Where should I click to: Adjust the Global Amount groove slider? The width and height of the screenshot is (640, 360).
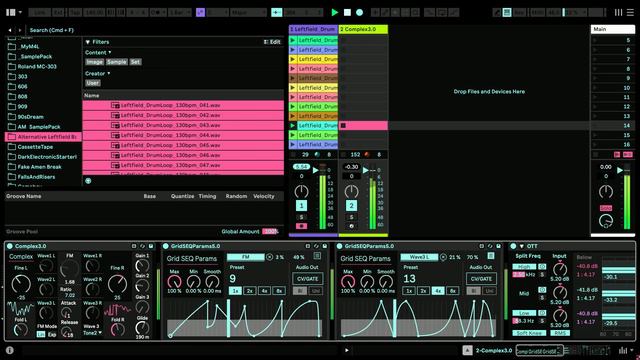(x=270, y=231)
